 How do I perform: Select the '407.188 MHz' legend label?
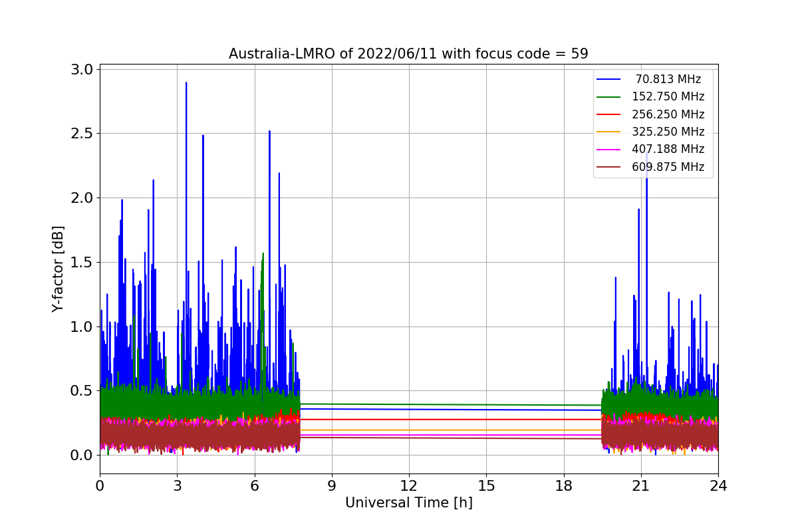tap(668, 149)
